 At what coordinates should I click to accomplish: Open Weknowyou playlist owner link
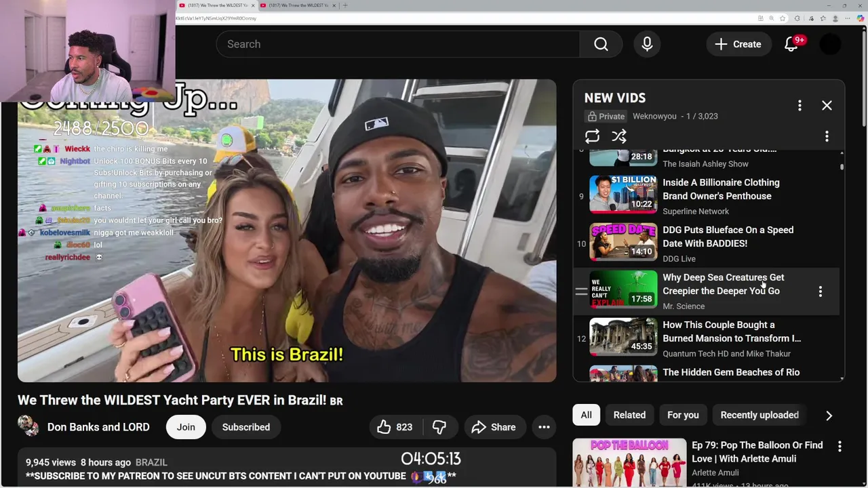tap(654, 116)
